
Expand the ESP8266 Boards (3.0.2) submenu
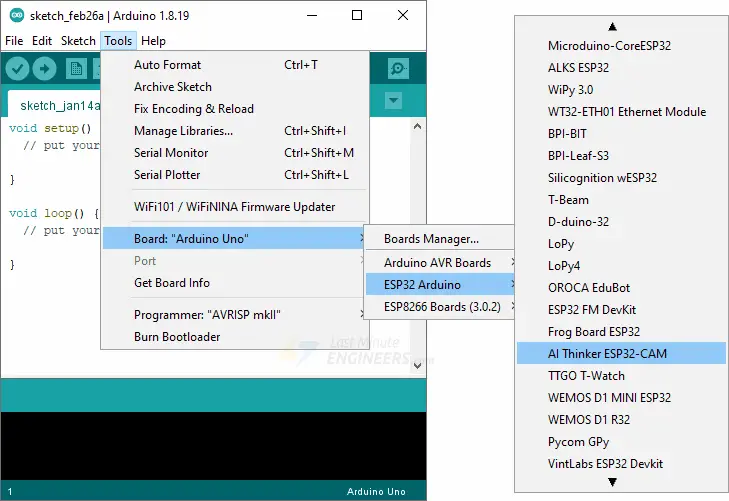pos(440,307)
